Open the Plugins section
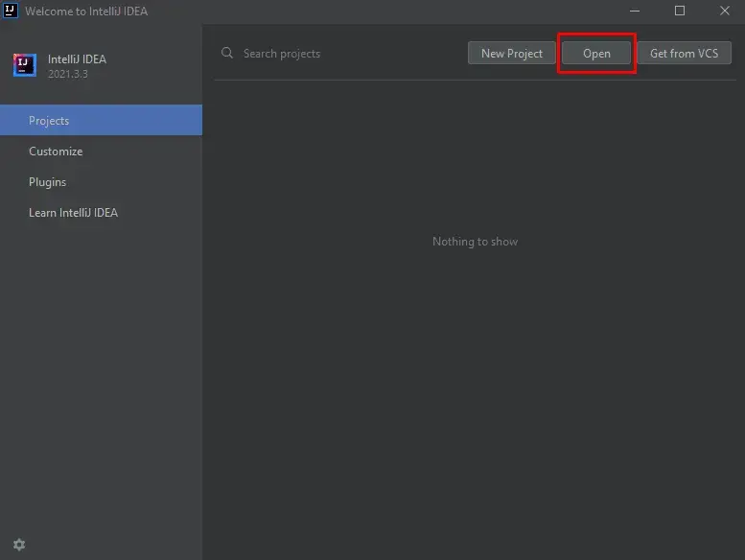Viewport: 745px width, 560px height. coord(48,182)
